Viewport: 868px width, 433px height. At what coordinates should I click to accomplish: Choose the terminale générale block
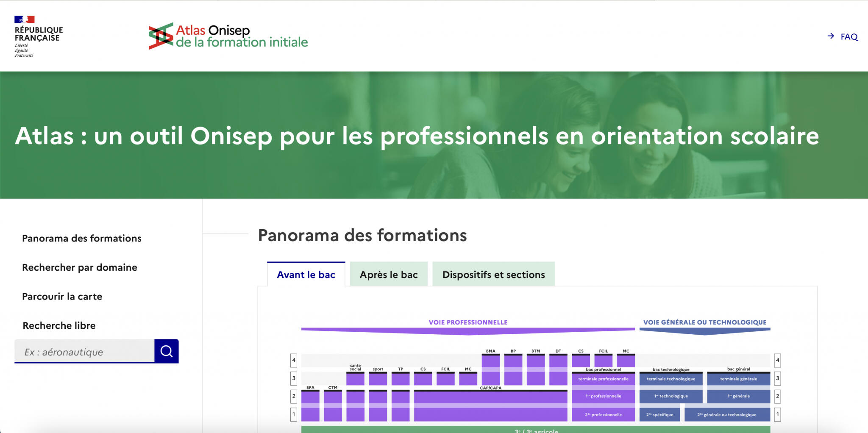[738, 379]
